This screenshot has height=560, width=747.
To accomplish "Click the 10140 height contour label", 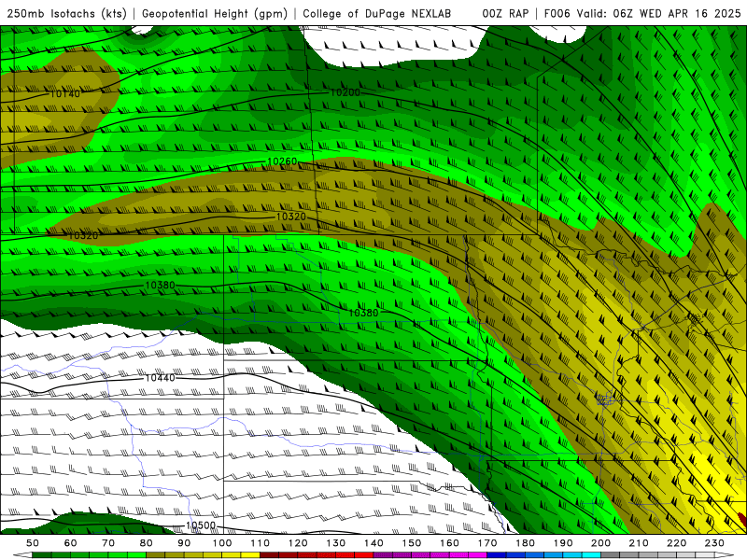I will point(65,94).
